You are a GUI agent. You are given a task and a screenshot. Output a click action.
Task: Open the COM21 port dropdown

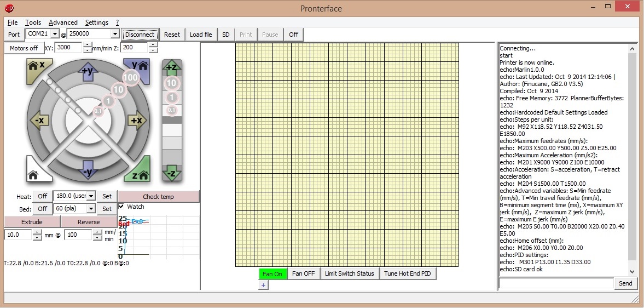click(x=55, y=34)
